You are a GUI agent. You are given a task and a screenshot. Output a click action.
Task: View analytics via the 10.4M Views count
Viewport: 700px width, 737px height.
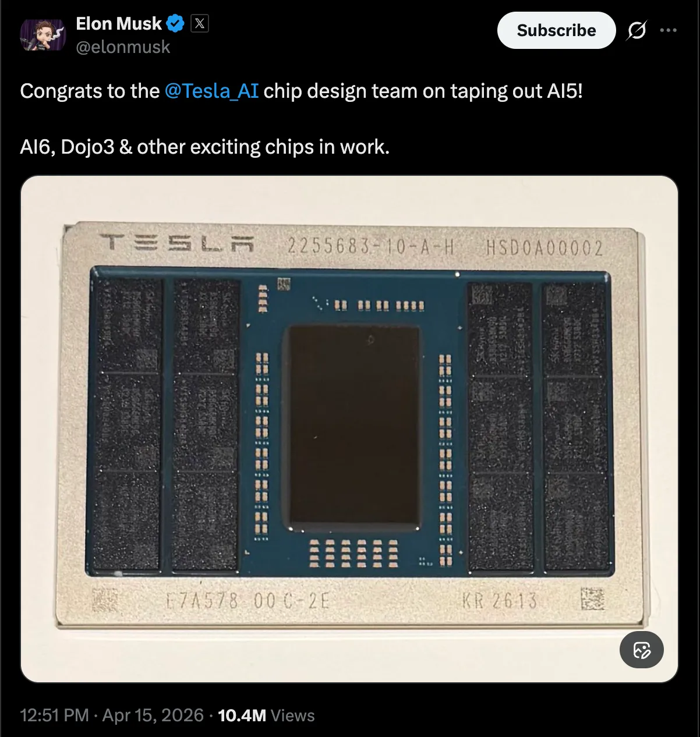242,715
